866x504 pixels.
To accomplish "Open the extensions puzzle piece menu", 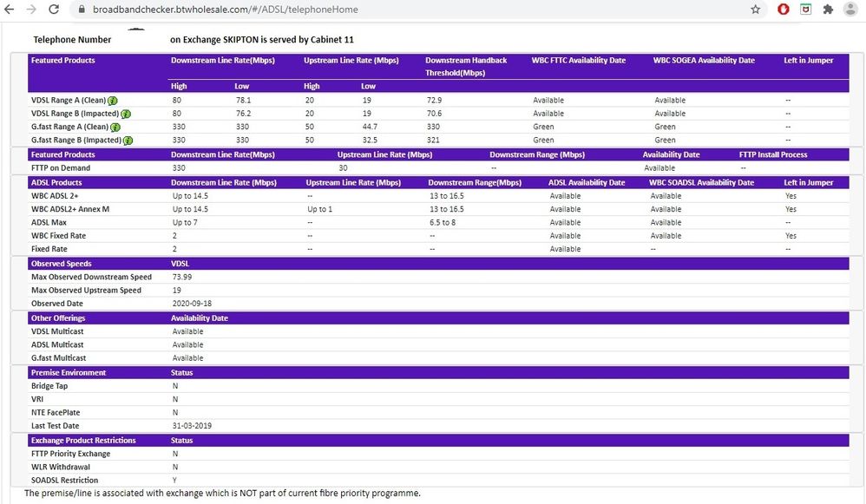I will [x=828, y=10].
